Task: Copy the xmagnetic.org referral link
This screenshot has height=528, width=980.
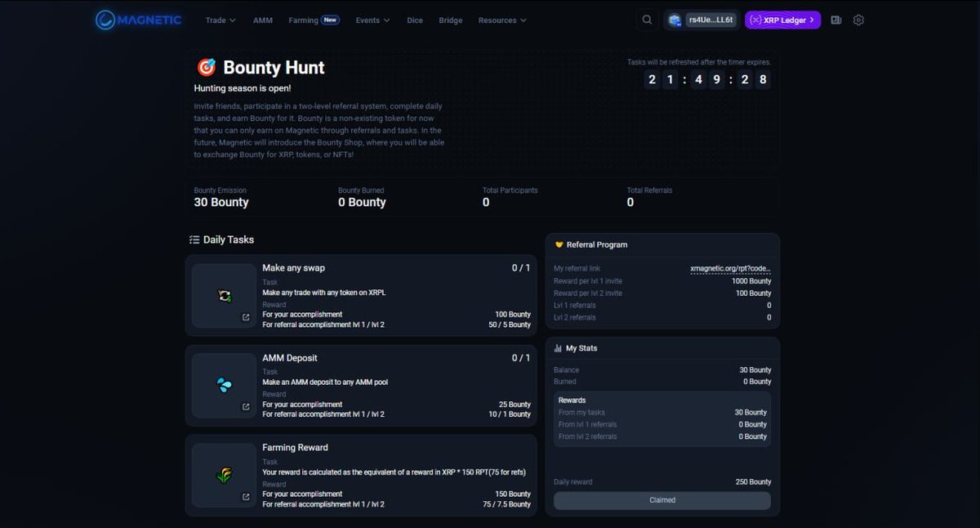Action: click(730, 269)
